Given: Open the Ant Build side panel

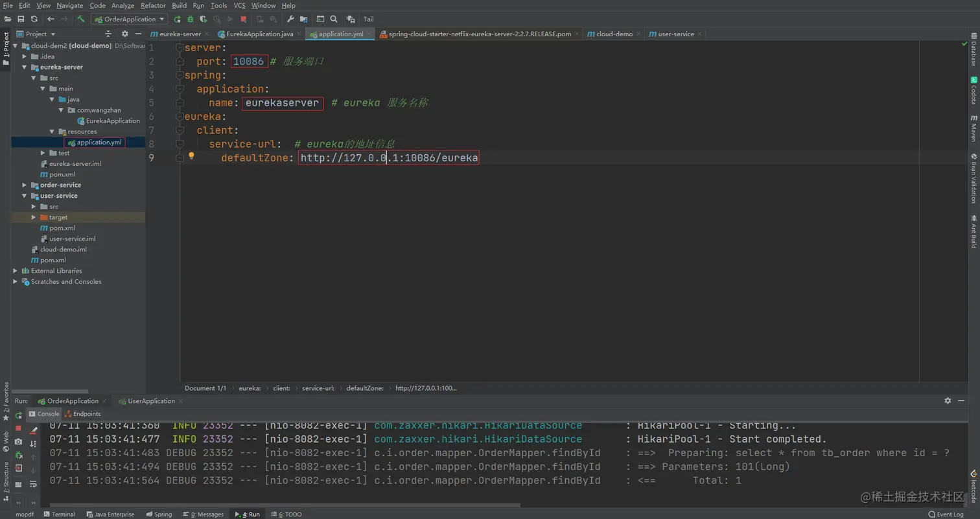Looking at the screenshot, I should [x=974, y=231].
